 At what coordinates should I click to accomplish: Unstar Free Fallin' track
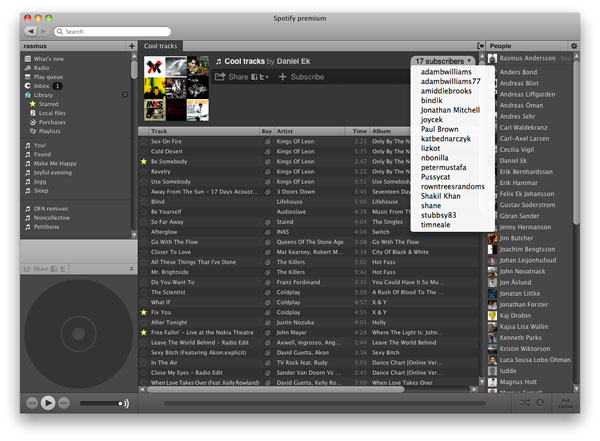(144, 332)
